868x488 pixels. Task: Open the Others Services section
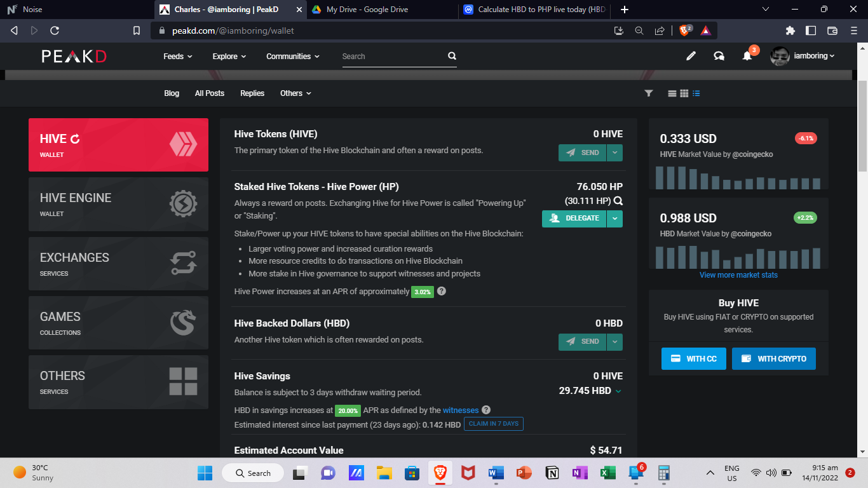pos(118,382)
